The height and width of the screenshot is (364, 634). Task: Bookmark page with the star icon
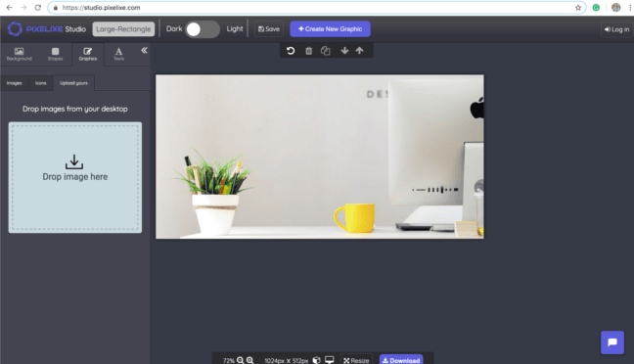pyautogui.click(x=578, y=7)
